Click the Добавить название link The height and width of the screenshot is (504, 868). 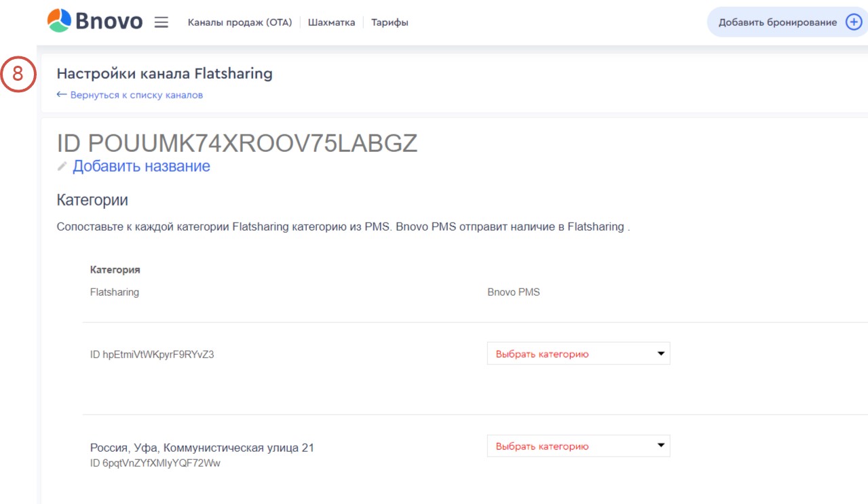[x=141, y=166]
